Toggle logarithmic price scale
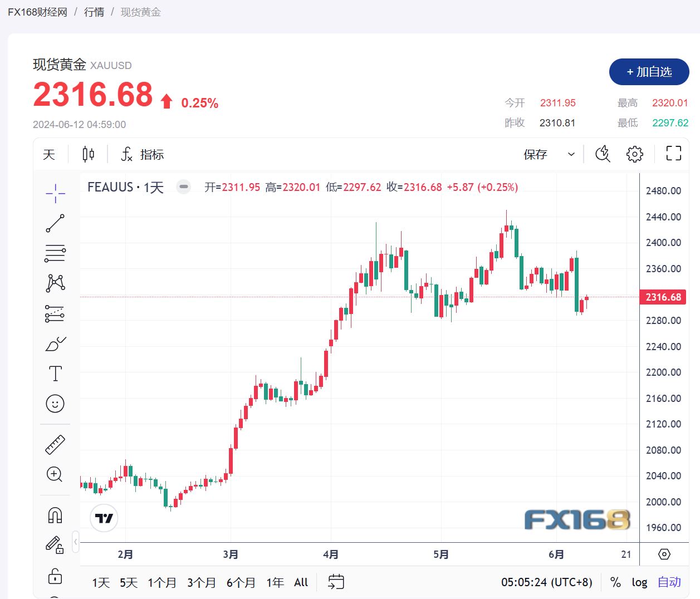 [639, 582]
